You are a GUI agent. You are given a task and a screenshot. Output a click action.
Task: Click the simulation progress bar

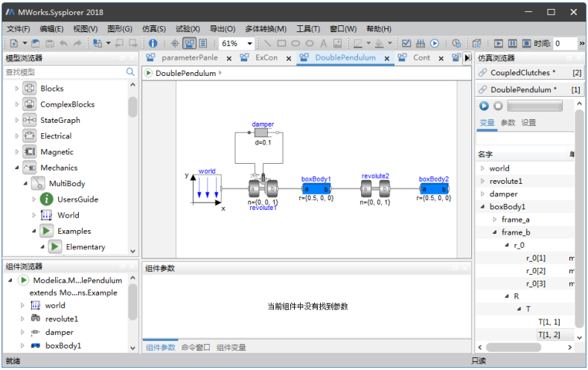(534, 106)
